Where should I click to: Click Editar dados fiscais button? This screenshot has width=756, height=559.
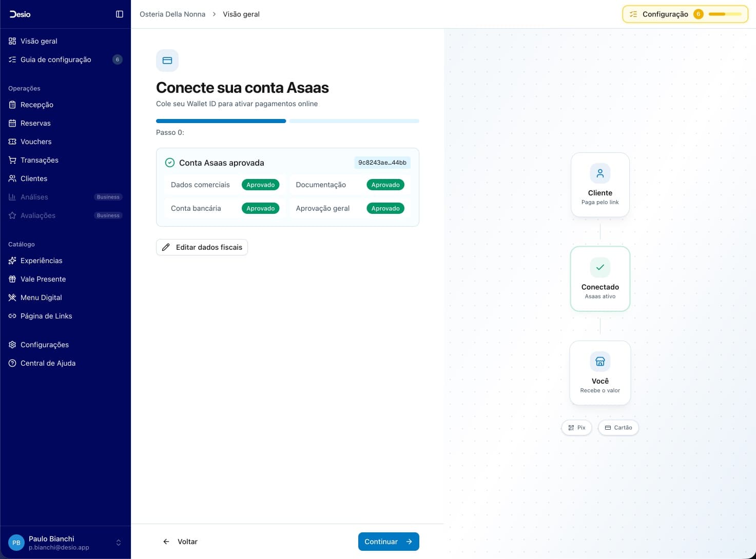pos(202,247)
